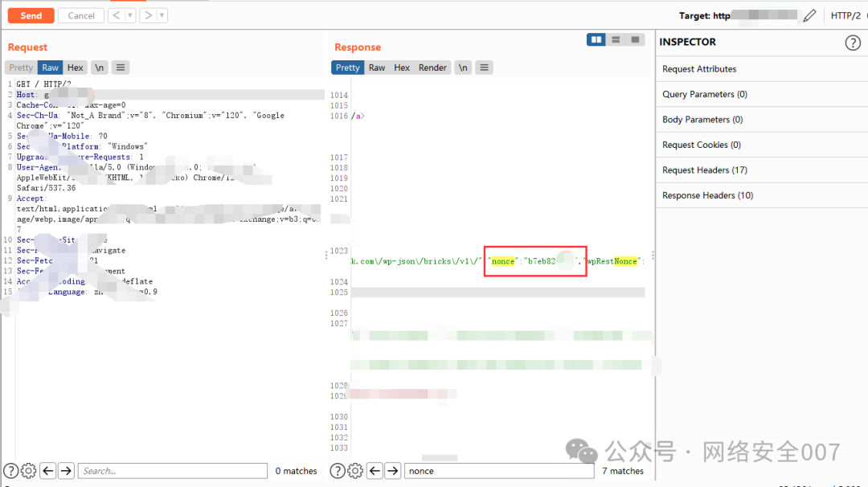Click the highlighted nonce key text

(x=502, y=261)
